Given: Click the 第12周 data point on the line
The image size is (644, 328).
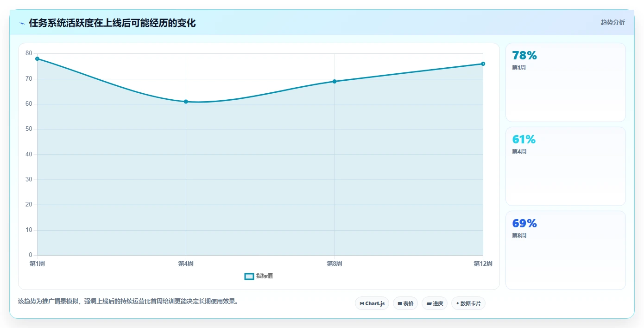Looking at the screenshot, I should coord(483,64).
